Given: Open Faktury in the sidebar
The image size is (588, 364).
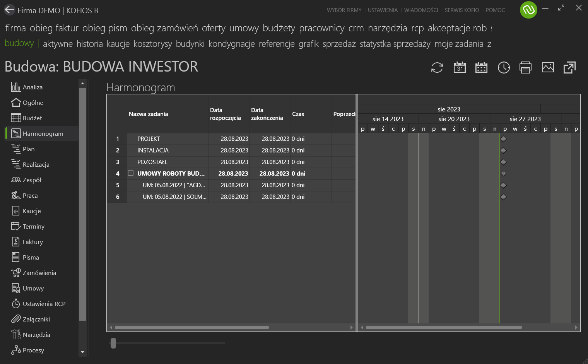Looking at the screenshot, I should [x=41, y=242].
